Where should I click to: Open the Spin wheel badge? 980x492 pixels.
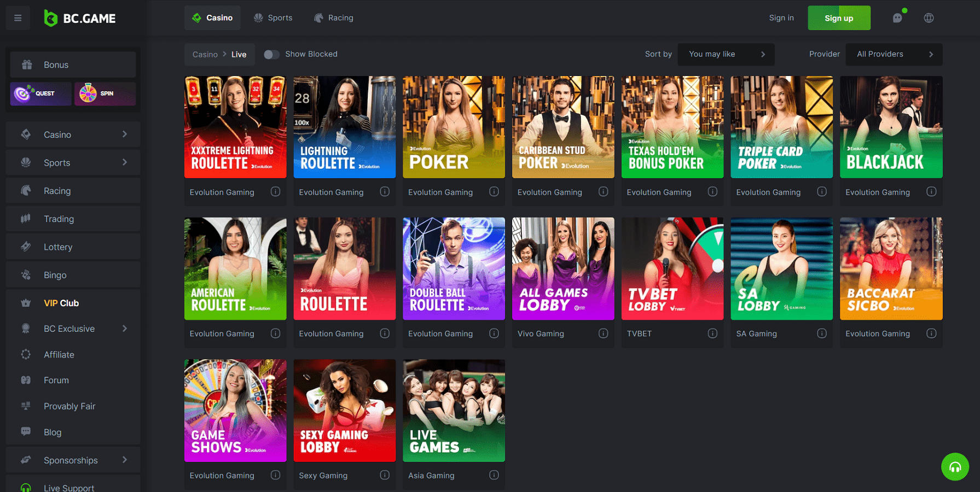105,93
